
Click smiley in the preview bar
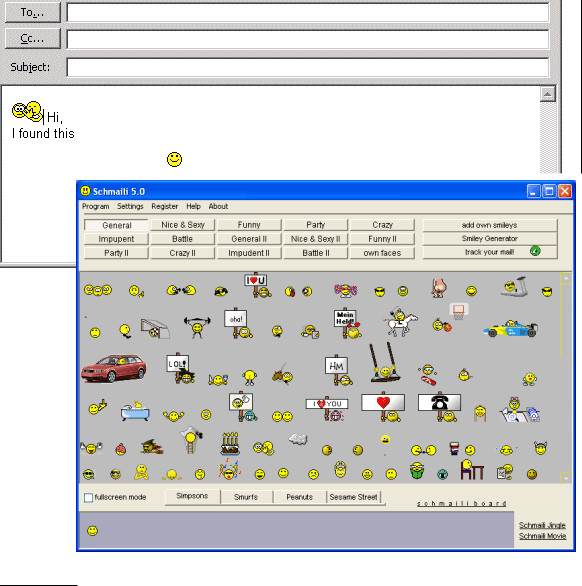pos(92,531)
